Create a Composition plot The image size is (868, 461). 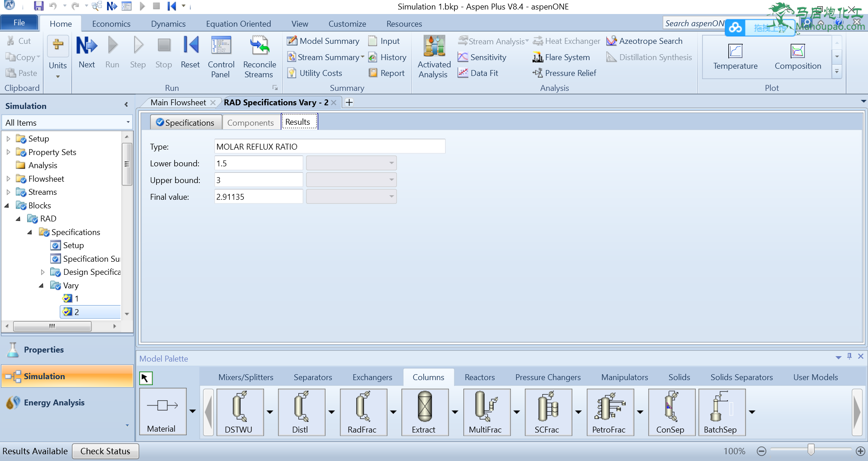(x=797, y=57)
